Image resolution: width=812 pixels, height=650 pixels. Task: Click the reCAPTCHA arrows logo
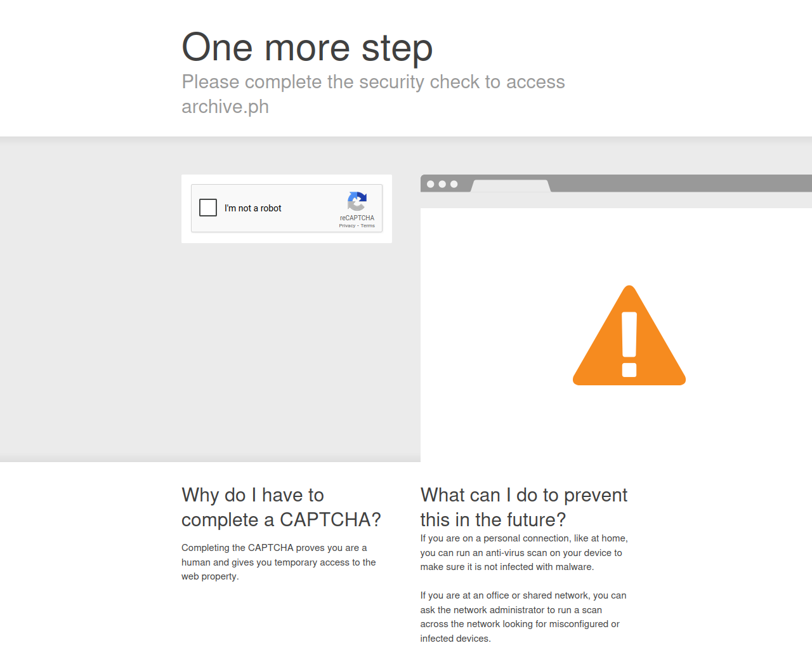tap(357, 201)
